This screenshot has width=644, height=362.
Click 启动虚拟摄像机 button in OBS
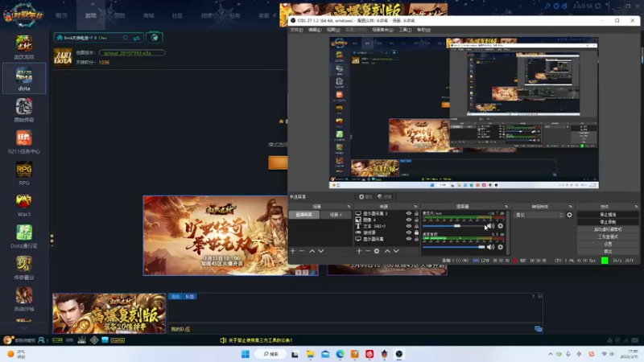608,229
